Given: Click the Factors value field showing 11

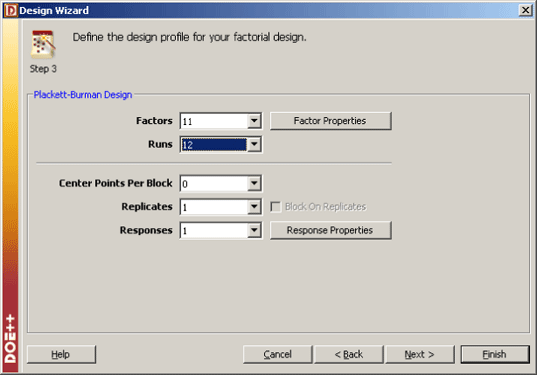Looking at the screenshot, I should coord(214,121).
